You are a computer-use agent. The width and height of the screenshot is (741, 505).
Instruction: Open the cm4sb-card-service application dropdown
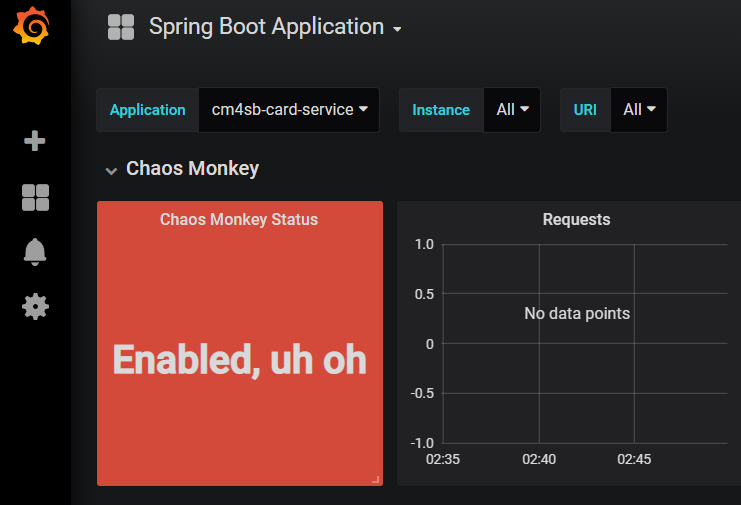(x=289, y=110)
